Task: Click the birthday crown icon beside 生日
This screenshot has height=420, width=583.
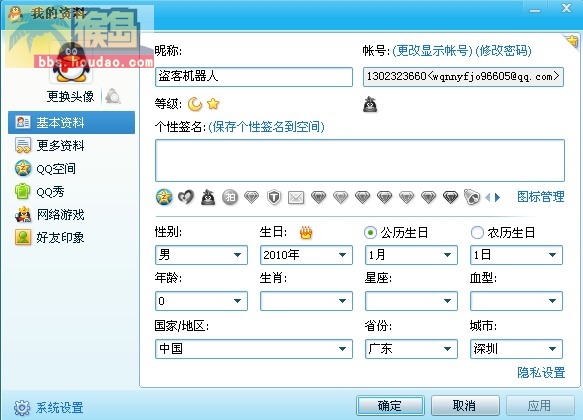Action: pyautogui.click(x=306, y=233)
